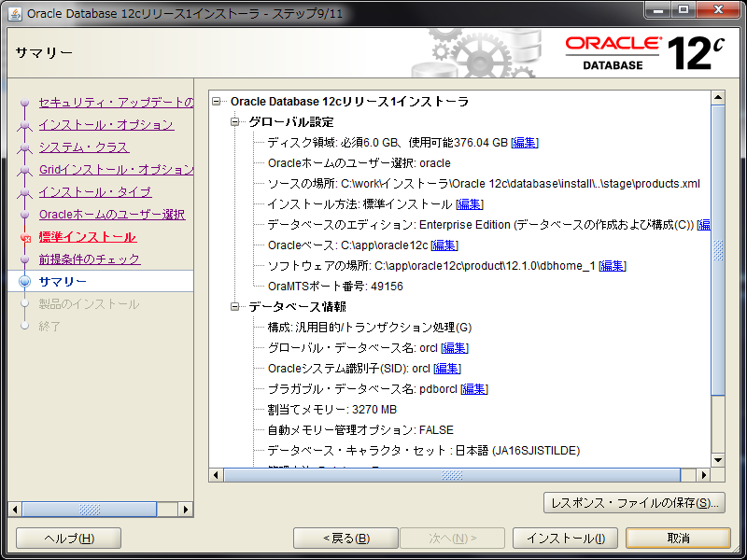The height and width of the screenshot is (560, 747).
Task: Click the error step marker beside 標準インストール
Action: point(25,237)
